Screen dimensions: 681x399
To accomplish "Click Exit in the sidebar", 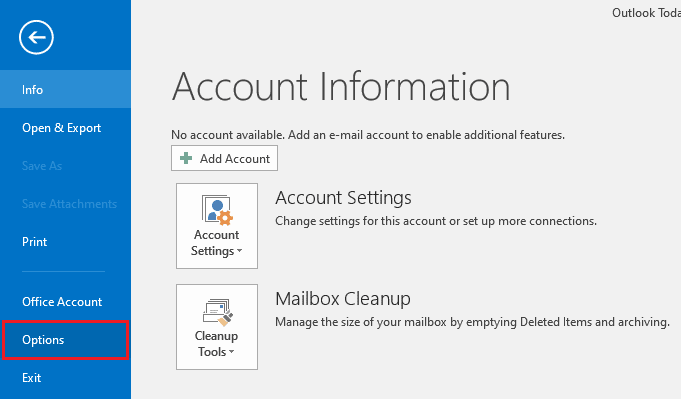I will tap(65, 378).
